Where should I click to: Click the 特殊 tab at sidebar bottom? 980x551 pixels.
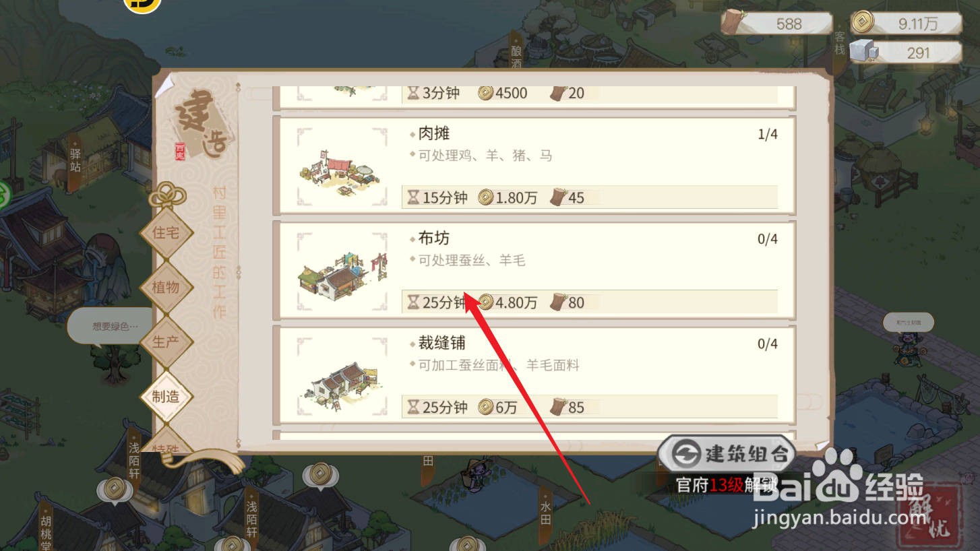166,447
